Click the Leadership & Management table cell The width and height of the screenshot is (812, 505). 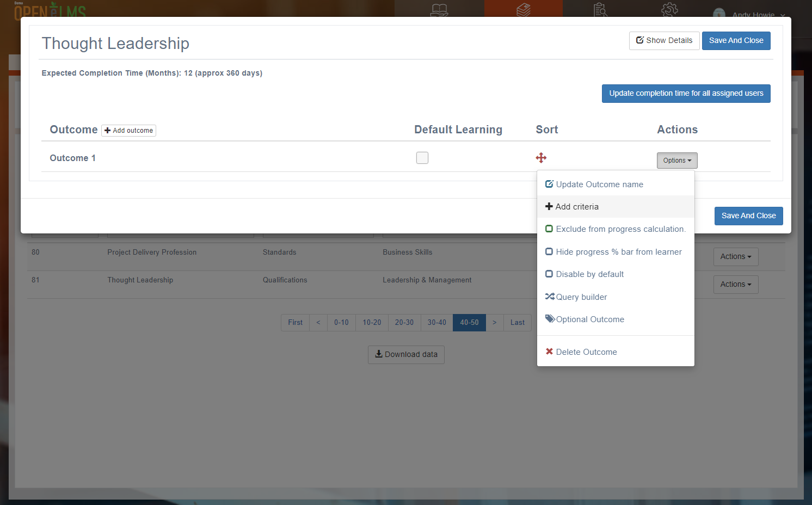point(427,280)
